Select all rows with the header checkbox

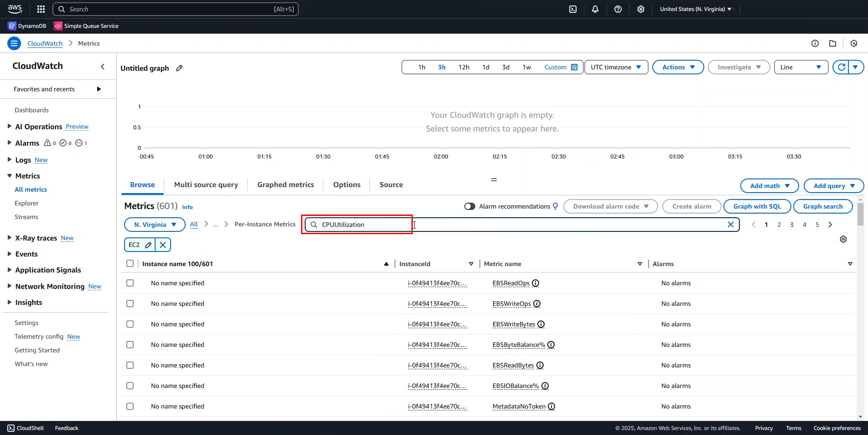[x=130, y=264]
